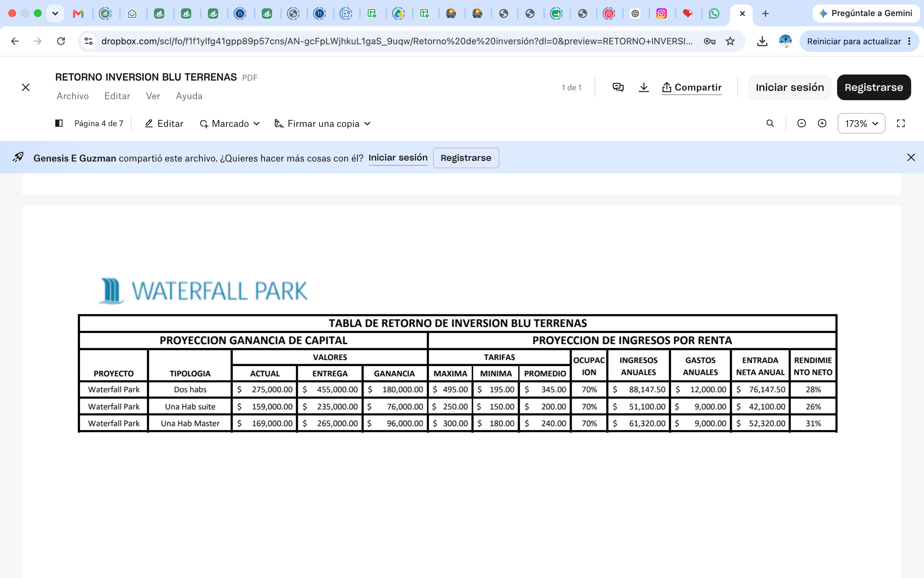Expand the tab search chevron dropdown
924x578 pixels.
click(x=55, y=14)
